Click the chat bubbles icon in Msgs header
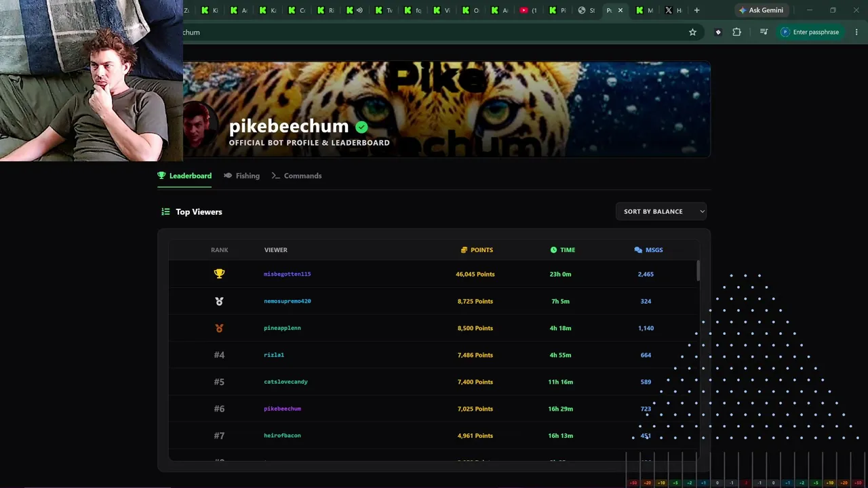Image resolution: width=868 pixels, height=488 pixels. pos(638,250)
